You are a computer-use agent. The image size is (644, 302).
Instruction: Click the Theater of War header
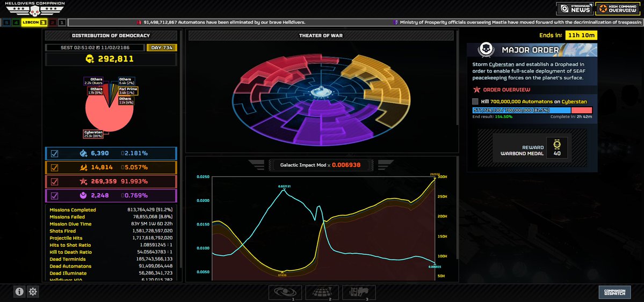[321, 36]
